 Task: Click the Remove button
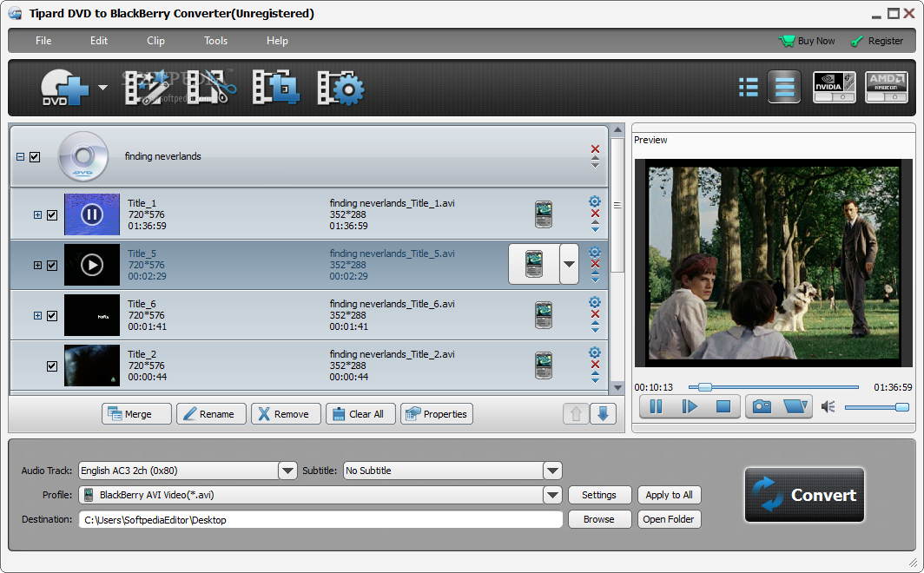click(286, 414)
